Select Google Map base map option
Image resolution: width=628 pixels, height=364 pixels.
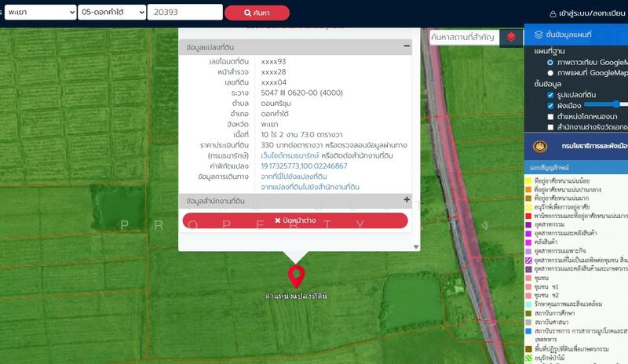tap(550, 73)
